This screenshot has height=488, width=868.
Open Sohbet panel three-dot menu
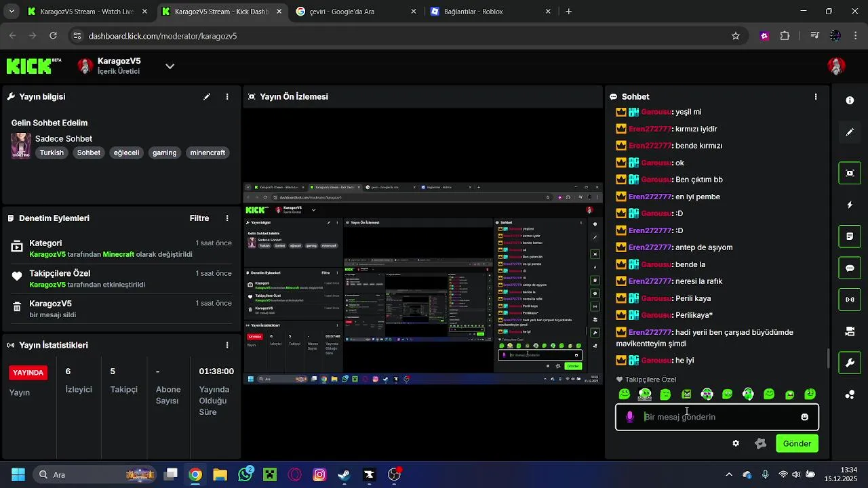(816, 97)
